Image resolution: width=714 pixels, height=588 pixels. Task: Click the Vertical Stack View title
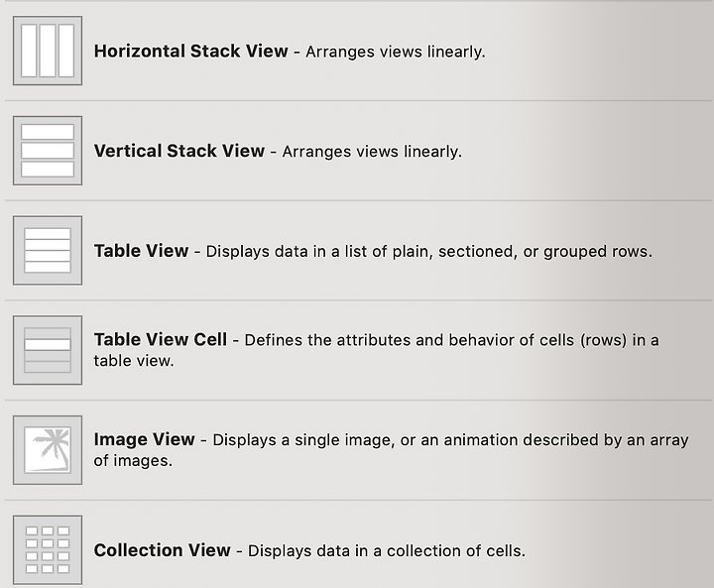[x=178, y=151]
